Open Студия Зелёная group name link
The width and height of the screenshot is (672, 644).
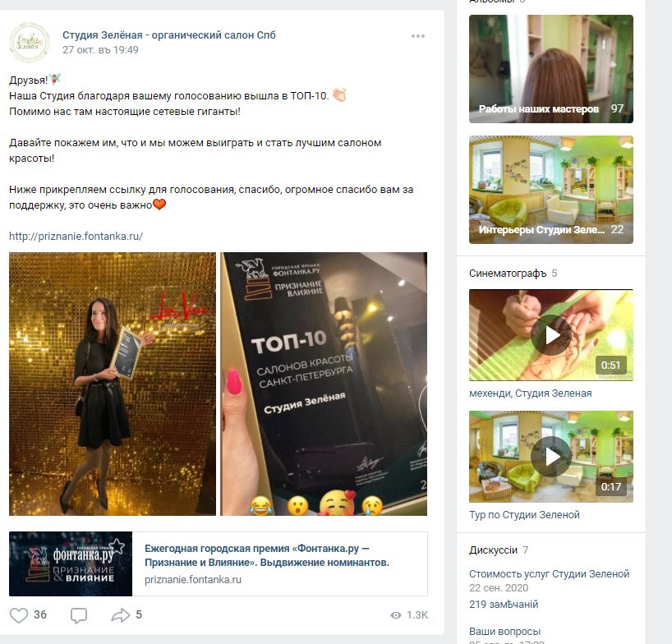[x=169, y=35]
